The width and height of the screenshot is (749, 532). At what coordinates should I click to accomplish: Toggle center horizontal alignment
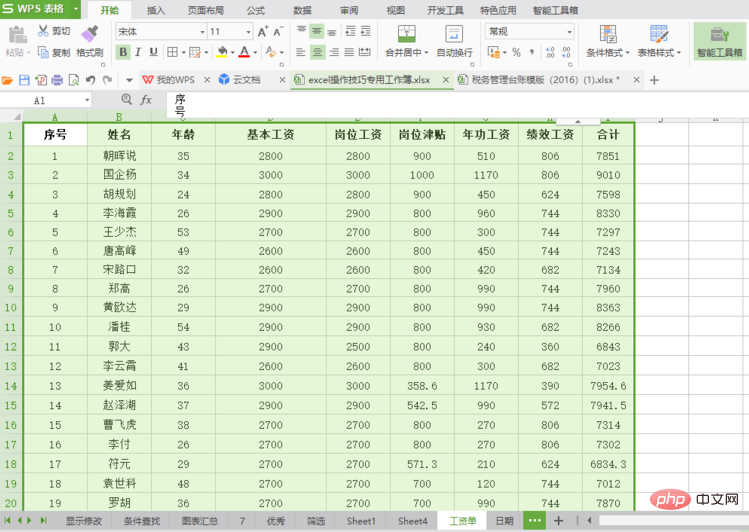click(x=317, y=52)
